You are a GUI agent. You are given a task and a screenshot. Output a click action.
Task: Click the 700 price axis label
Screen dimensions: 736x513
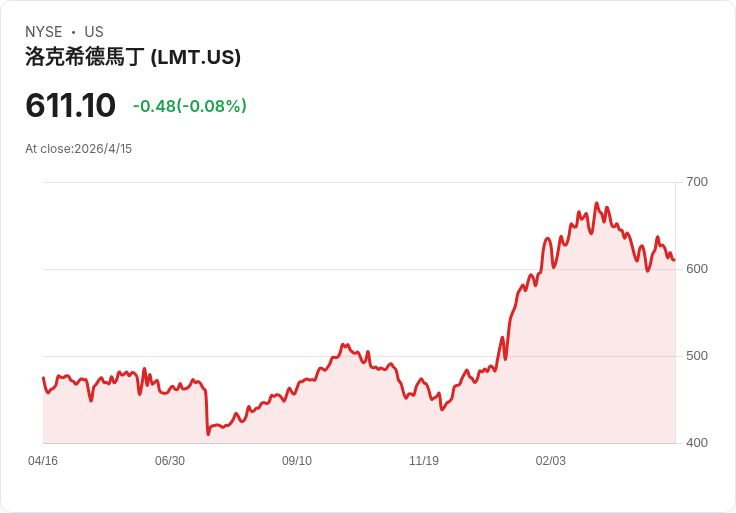tap(697, 182)
